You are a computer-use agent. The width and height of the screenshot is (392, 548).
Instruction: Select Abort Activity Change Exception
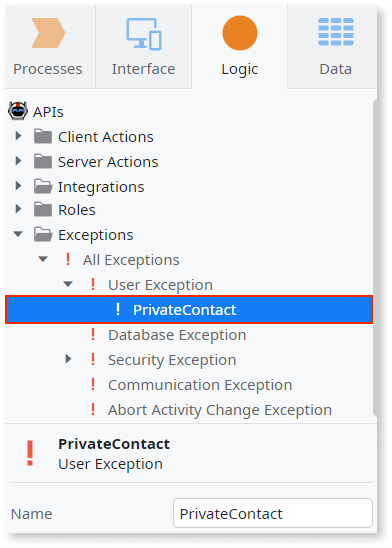tap(220, 410)
